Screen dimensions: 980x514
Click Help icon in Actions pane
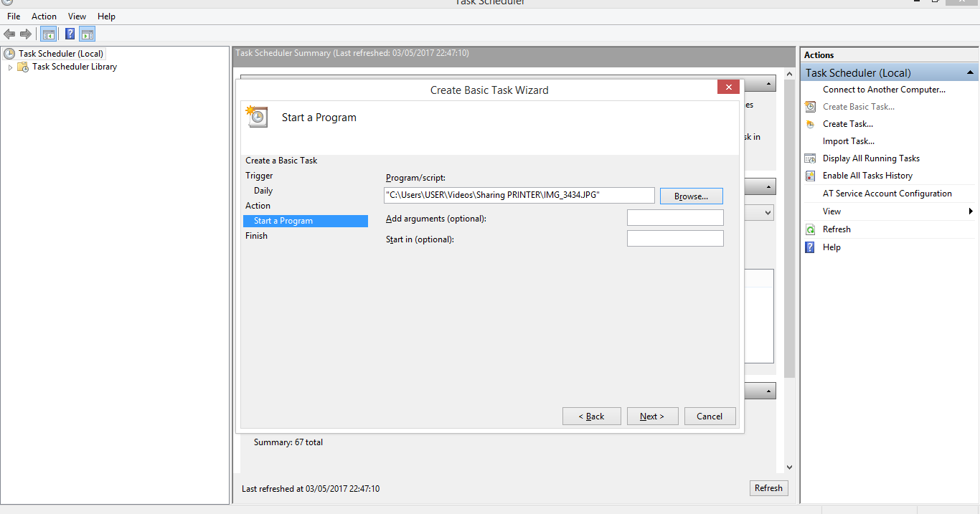(810, 247)
